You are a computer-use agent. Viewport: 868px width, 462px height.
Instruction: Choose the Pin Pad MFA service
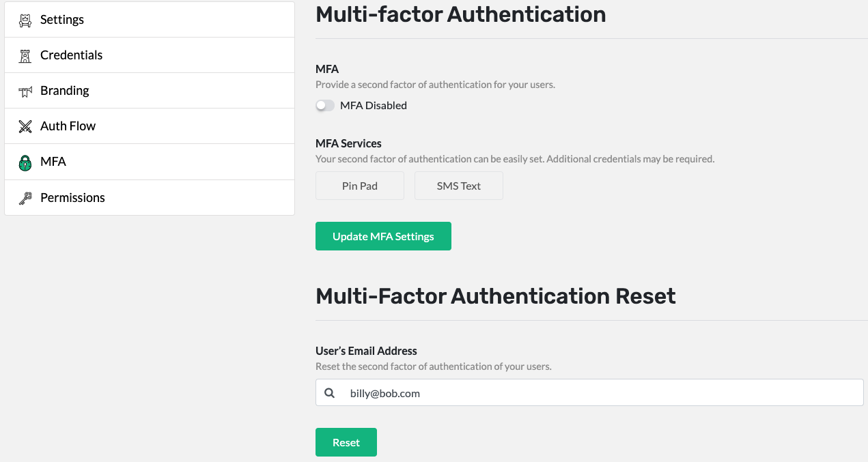(x=360, y=186)
